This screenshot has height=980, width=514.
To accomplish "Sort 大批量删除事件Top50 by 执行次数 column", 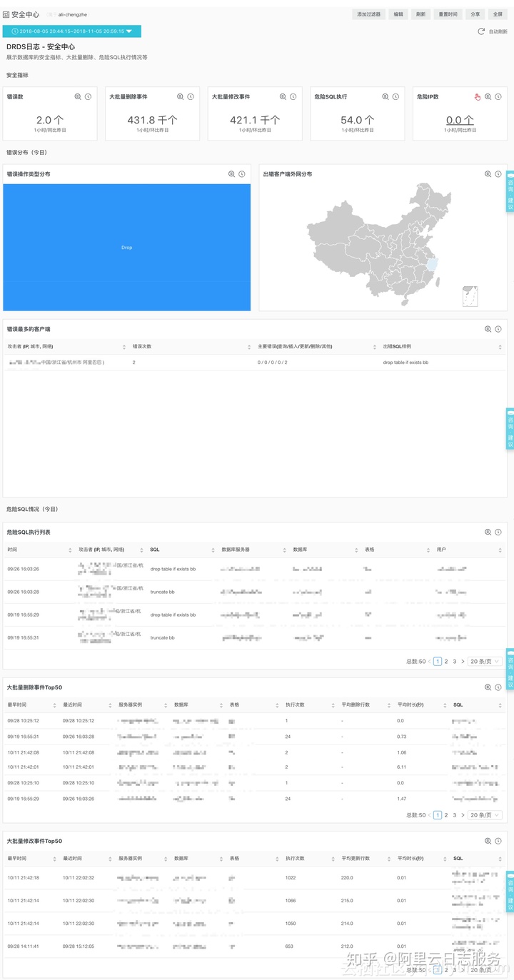I will 332,704.
